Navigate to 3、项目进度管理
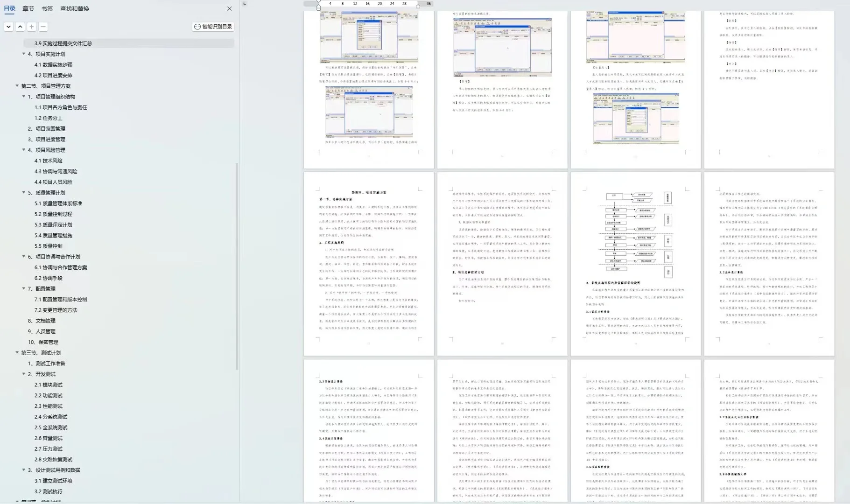850x504 pixels. pyautogui.click(x=46, y=140)
